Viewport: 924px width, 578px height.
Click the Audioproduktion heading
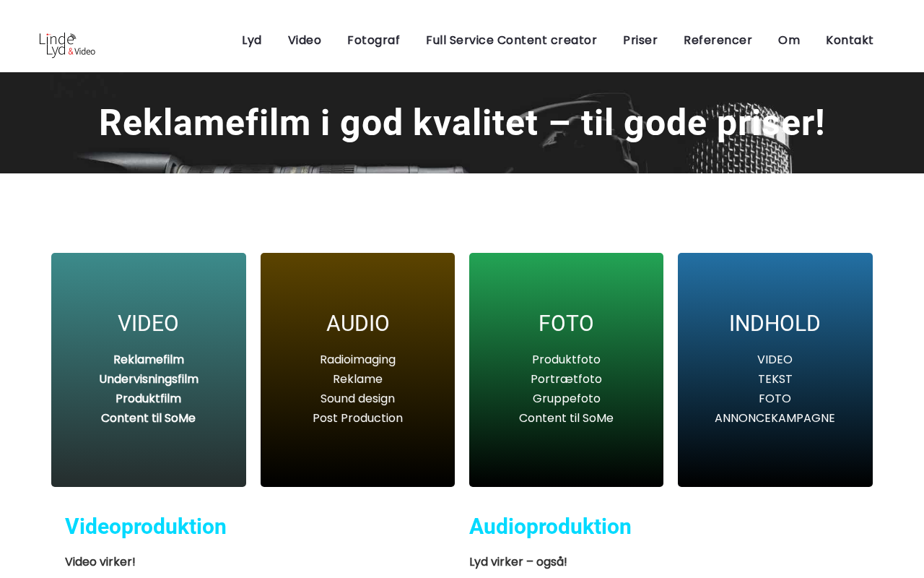(x=550, y=527)
